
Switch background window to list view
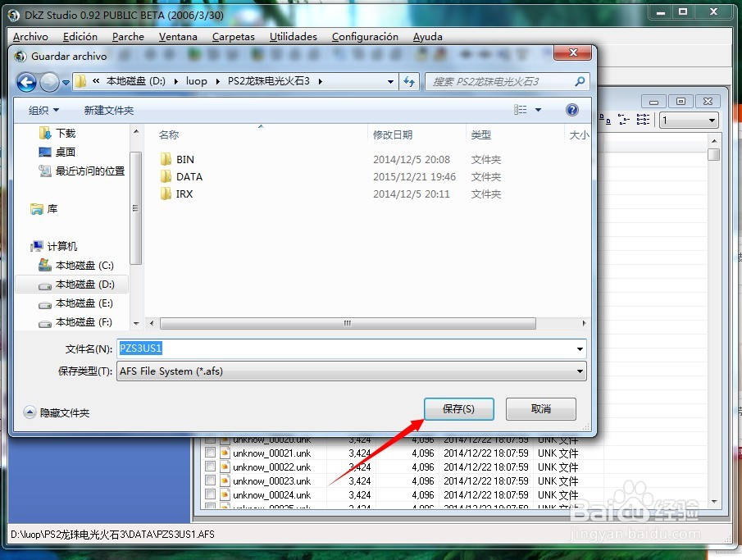click(x=624, y=119)
